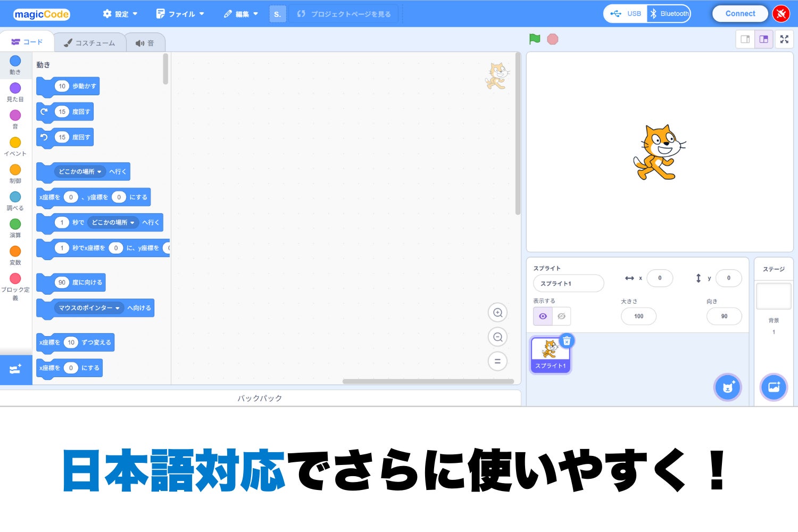Toggle Bluetooth connection mode

(669, 14)
